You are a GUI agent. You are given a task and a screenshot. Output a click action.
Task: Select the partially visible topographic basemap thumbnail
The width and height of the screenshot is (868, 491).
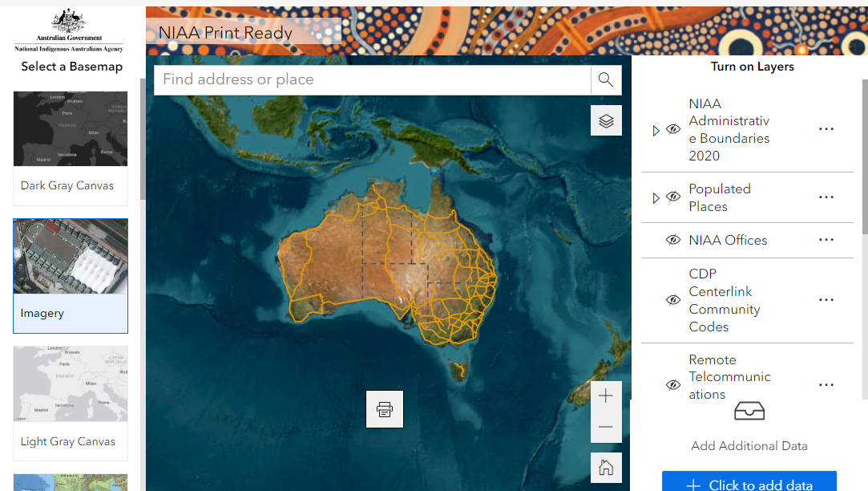[x=71, y=482]
